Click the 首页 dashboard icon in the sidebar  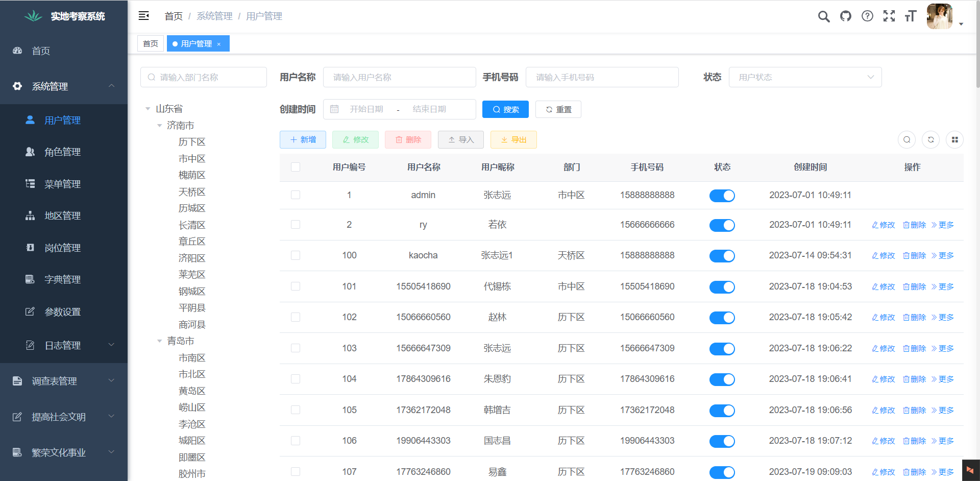click(17, 51)
